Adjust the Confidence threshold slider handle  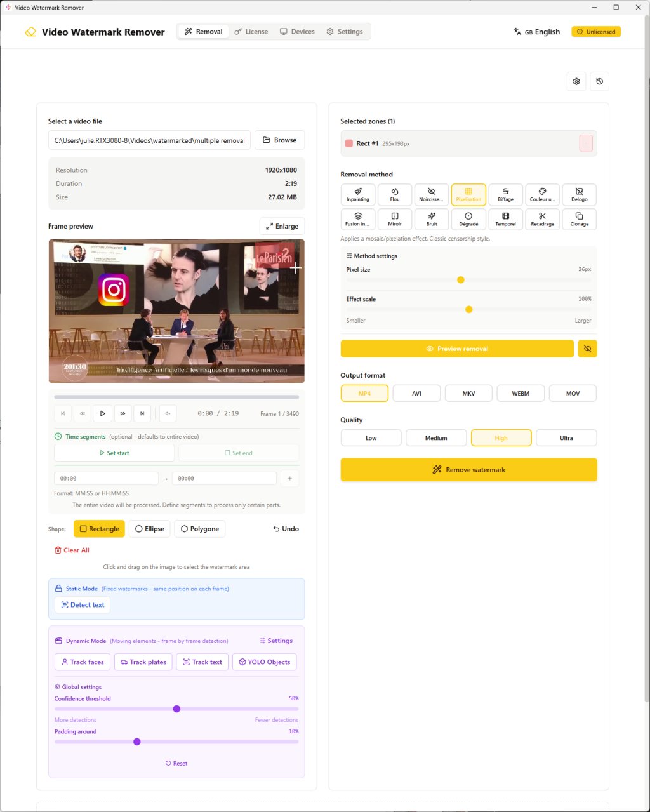point(176,709)
